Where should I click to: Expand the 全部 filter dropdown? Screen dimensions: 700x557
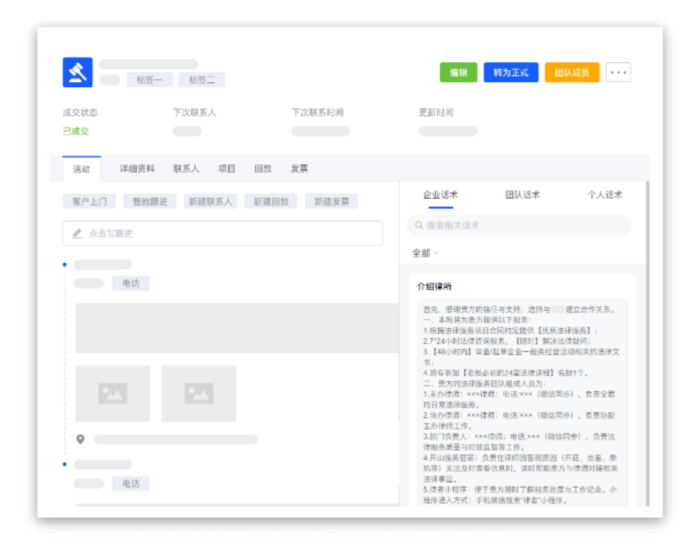(x=425, y=253)
